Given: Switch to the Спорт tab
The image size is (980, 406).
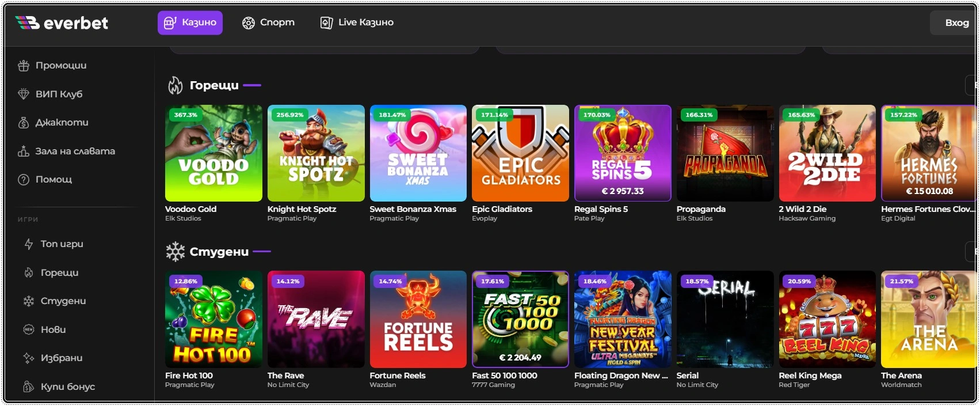Looking at the screenshot, I should [268, 23].
